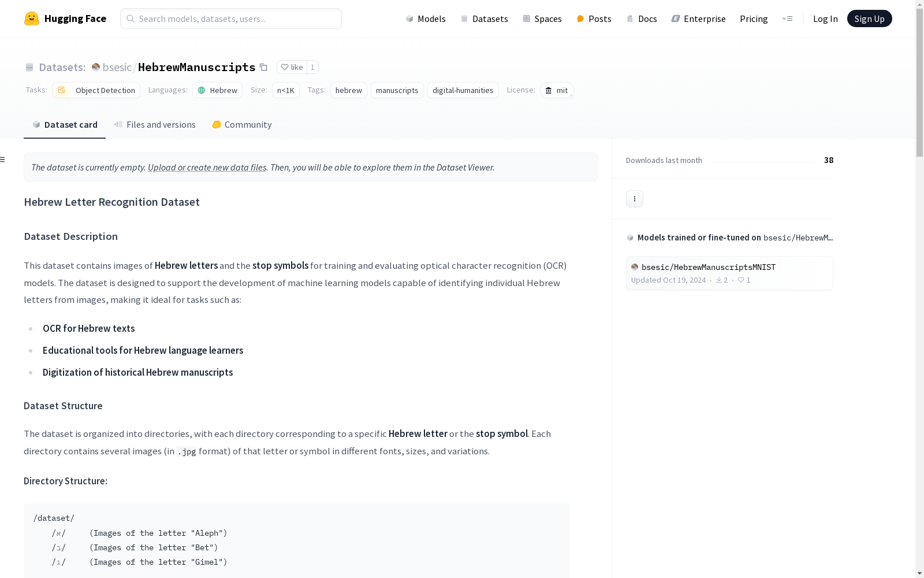Click the Object Detection task icon

tap(62, 90)
